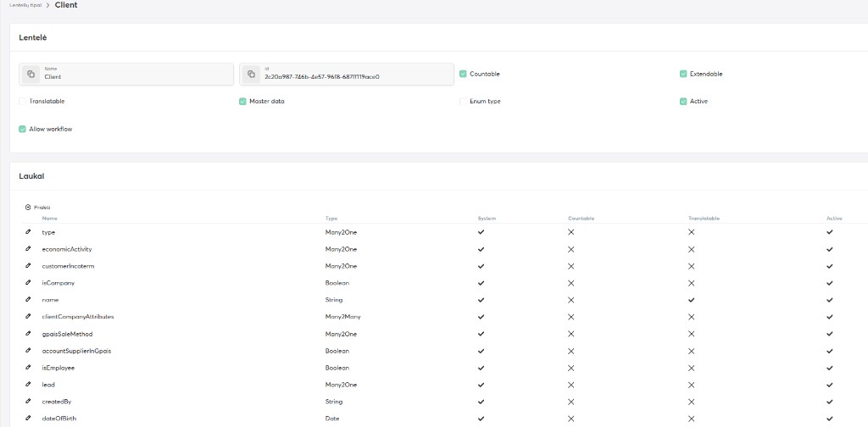Click the Active column header
Viewport: 868px width, 427px height.
pyautogui.click(x=834, y=219)
